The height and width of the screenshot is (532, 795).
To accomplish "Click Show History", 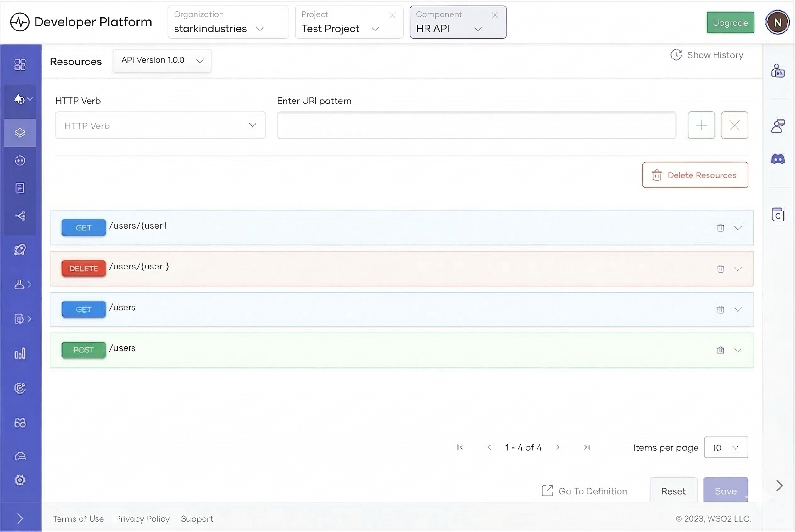I will (707, 55).
